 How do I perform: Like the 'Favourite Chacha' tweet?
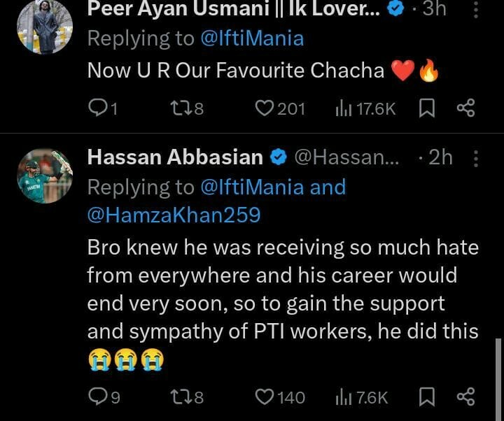pyautogui.click(x=264, y=108)
